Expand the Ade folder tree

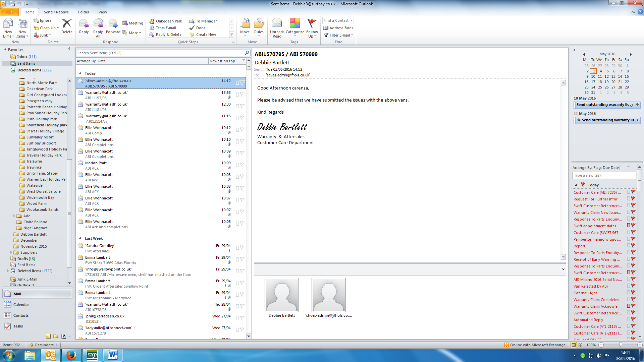click(x=14, y=216)
